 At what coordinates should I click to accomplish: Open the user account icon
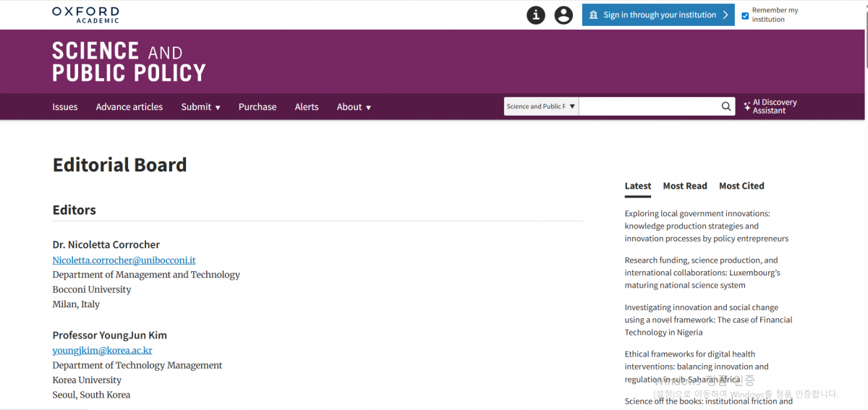pos(563,15)
